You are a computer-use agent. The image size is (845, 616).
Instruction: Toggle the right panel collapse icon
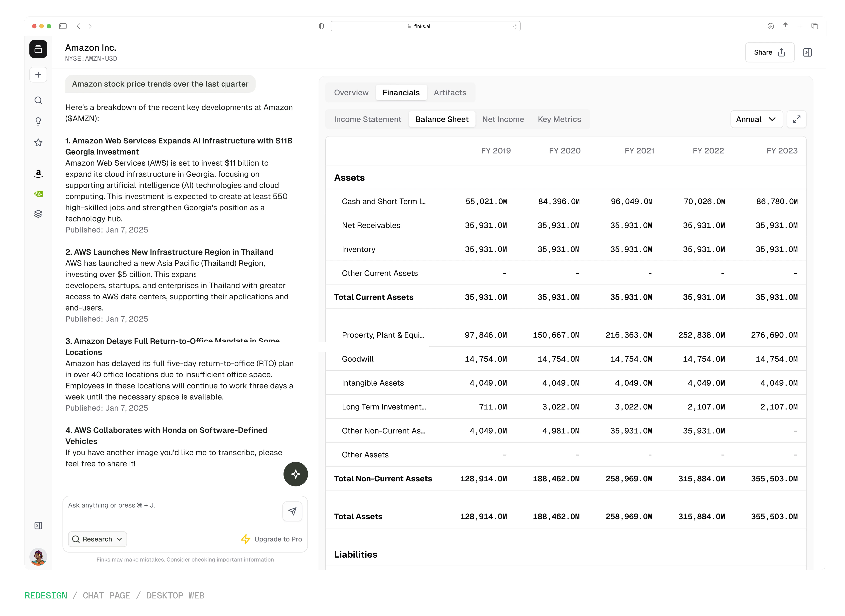click(x=807, y=53)
